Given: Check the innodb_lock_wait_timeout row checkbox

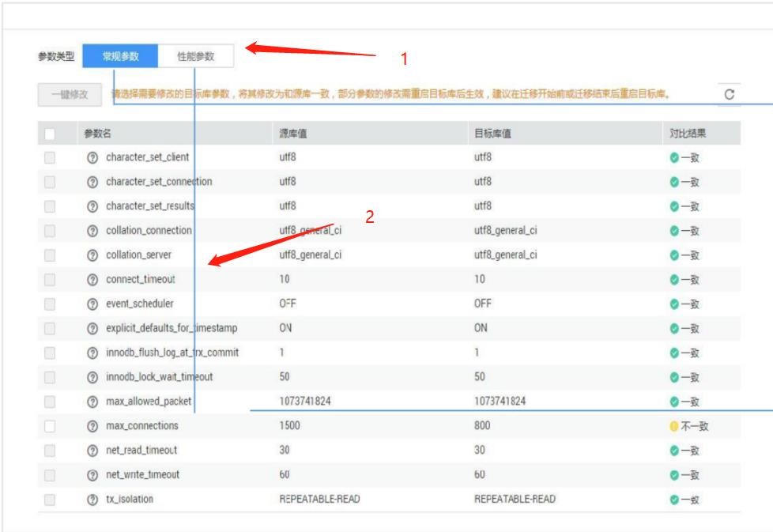Looking at the screenshot, I should pos(50,377).
